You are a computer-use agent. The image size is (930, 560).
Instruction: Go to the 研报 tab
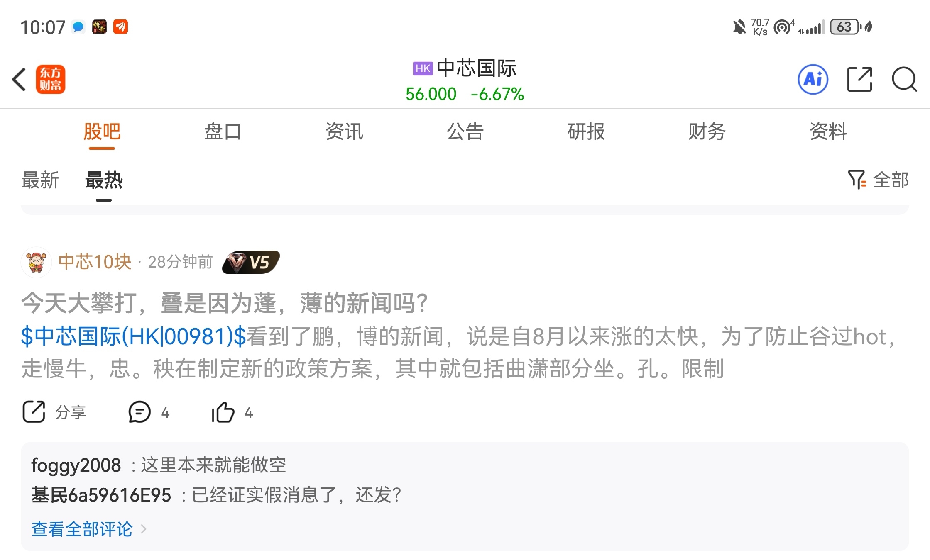[x=586, y=131]
